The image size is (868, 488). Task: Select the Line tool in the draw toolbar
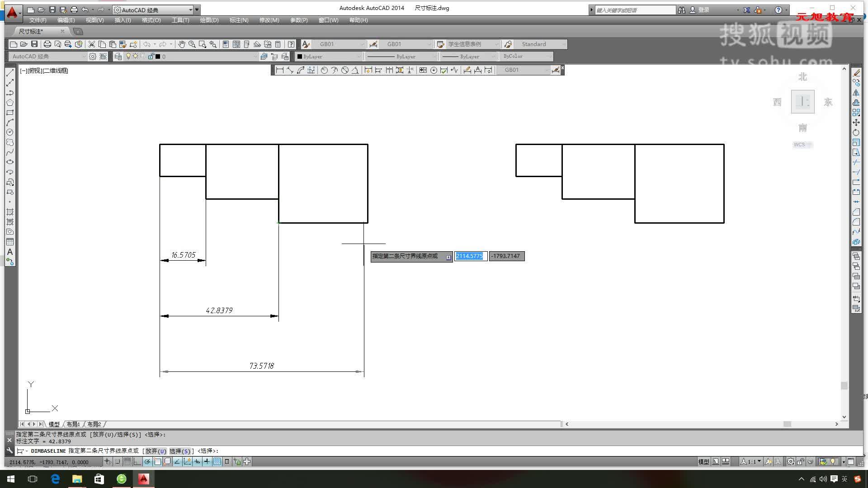10,72
